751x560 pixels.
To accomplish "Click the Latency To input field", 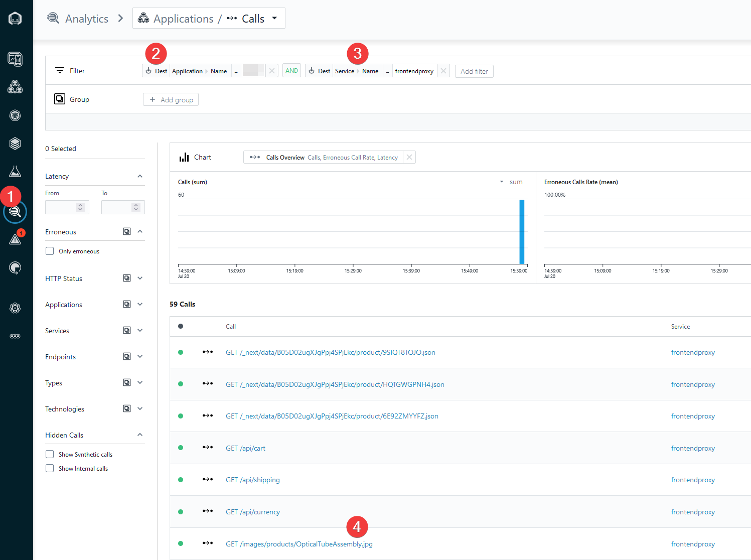I will point(123,207).
